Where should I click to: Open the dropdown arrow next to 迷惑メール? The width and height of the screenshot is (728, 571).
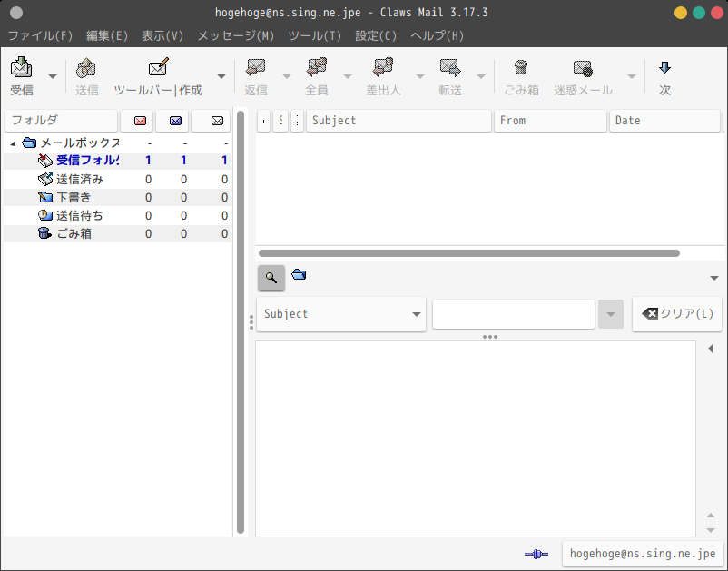(x=632, y=76)
